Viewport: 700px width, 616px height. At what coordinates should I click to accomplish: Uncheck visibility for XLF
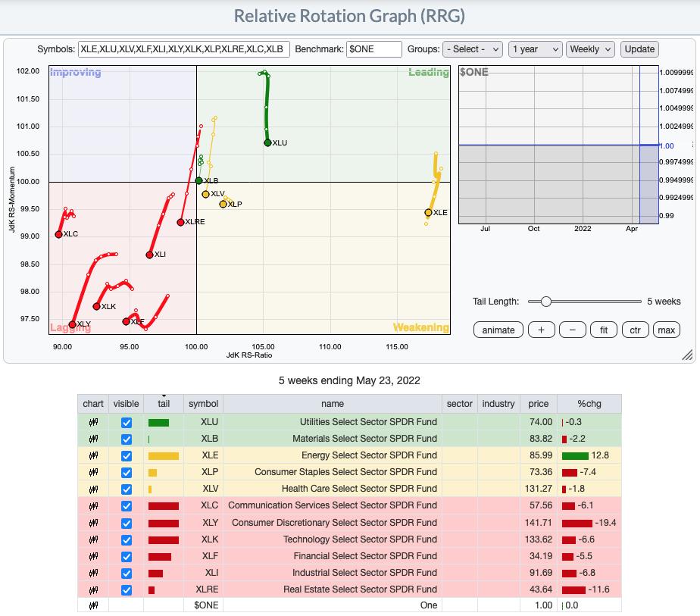coord(127,557)
